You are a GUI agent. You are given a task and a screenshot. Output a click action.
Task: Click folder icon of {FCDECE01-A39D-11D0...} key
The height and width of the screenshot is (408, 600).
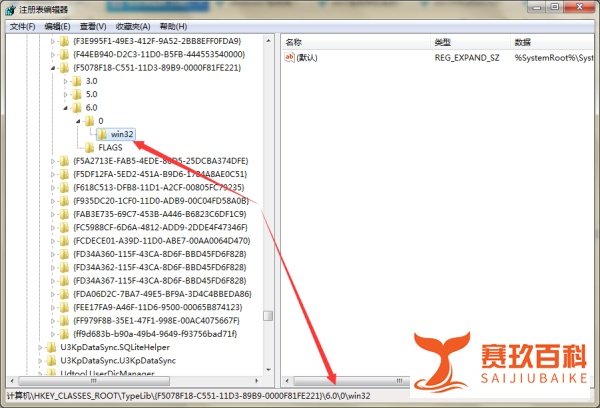pyautogui.click(x=64, y=241)
